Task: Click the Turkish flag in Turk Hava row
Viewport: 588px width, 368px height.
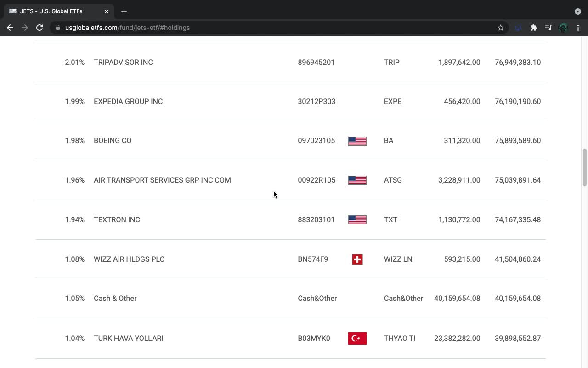Action: click(x=357, y=339)
